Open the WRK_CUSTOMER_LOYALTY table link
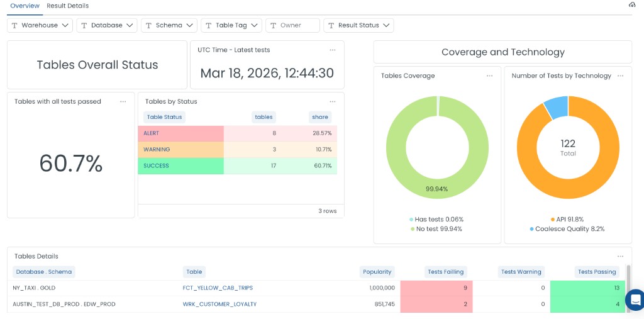This screenshot has width=644, height=319. click(219, 305)
